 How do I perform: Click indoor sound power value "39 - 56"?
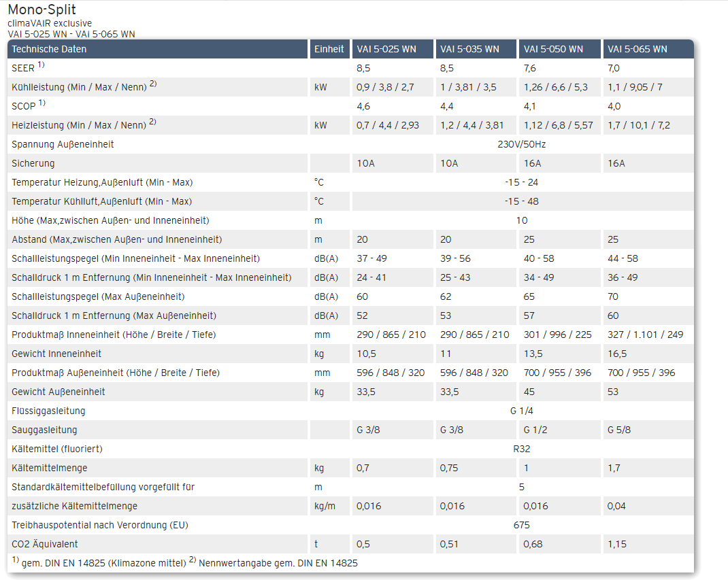(455, 258)
